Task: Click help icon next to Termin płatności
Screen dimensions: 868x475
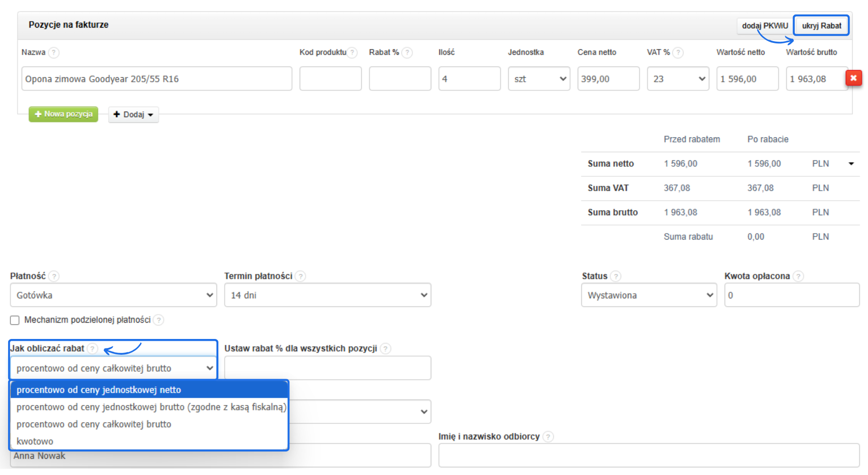Action: click(301, 276)
